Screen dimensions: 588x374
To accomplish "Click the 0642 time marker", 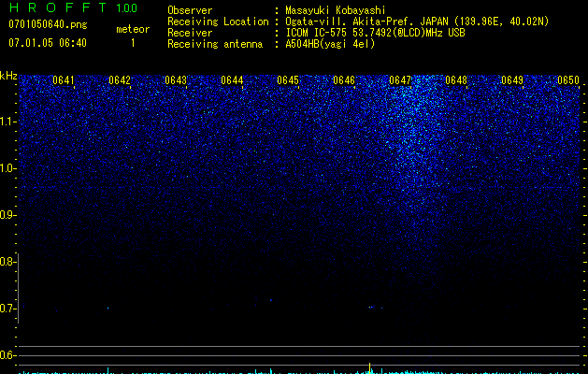I will (120, 80).
